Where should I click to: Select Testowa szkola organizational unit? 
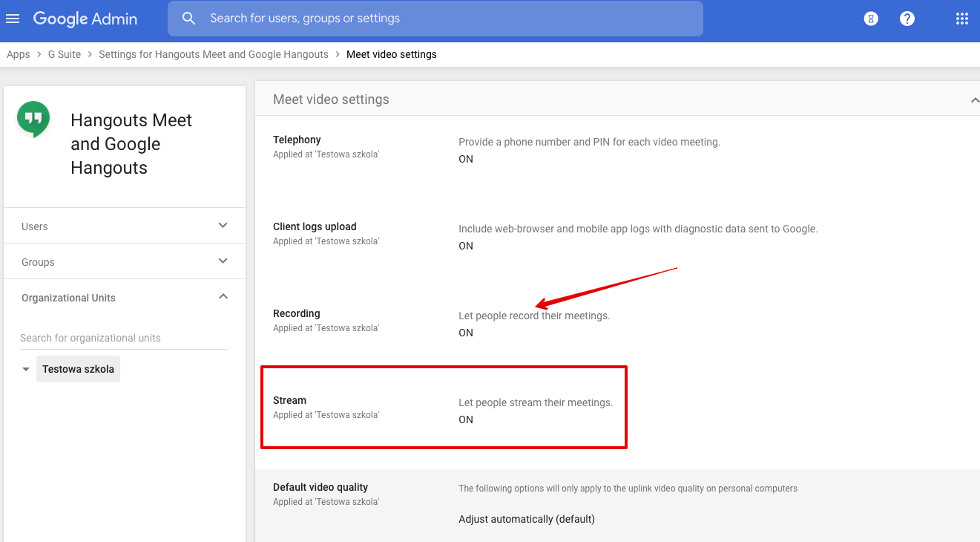pos(78,369)
